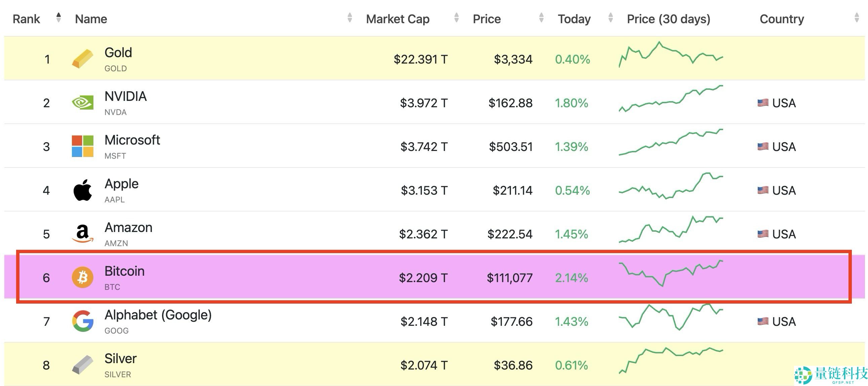Screen dimensions: 868x386
Task: Open the Bitcoin name link
Action: point(124,271)
